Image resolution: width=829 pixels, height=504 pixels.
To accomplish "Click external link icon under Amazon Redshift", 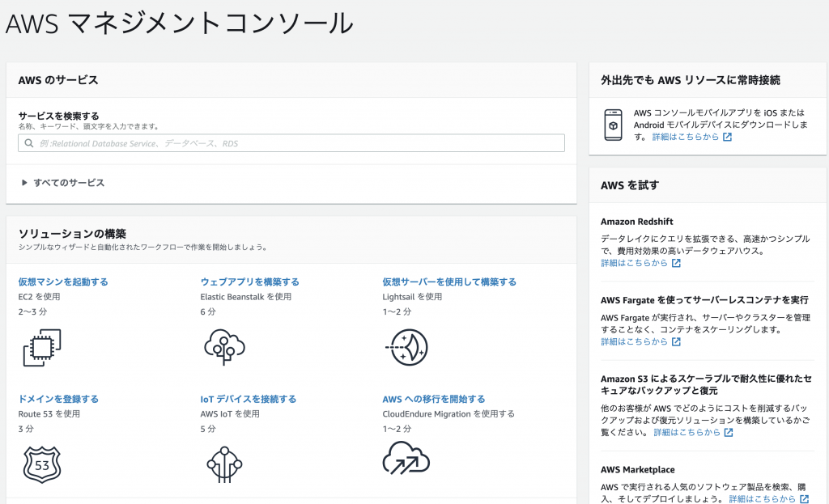I will coord(676,263).
